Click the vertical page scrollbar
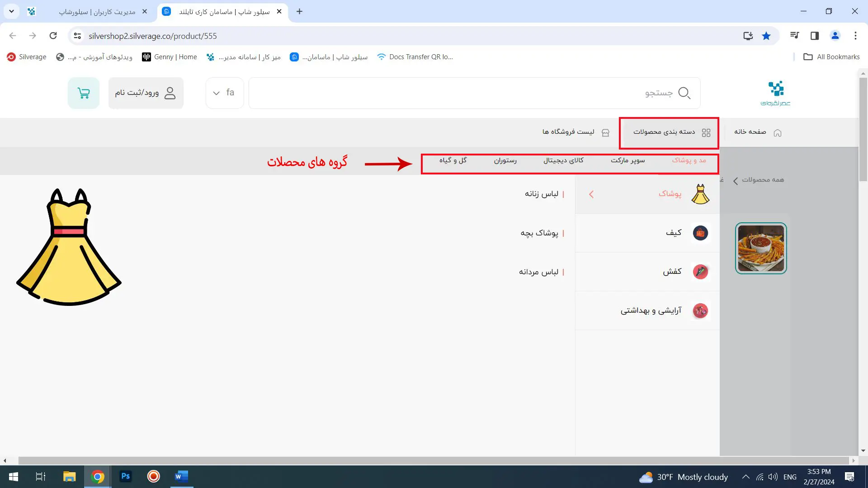Viewport: 868px width, 488px height. (863, 129)
